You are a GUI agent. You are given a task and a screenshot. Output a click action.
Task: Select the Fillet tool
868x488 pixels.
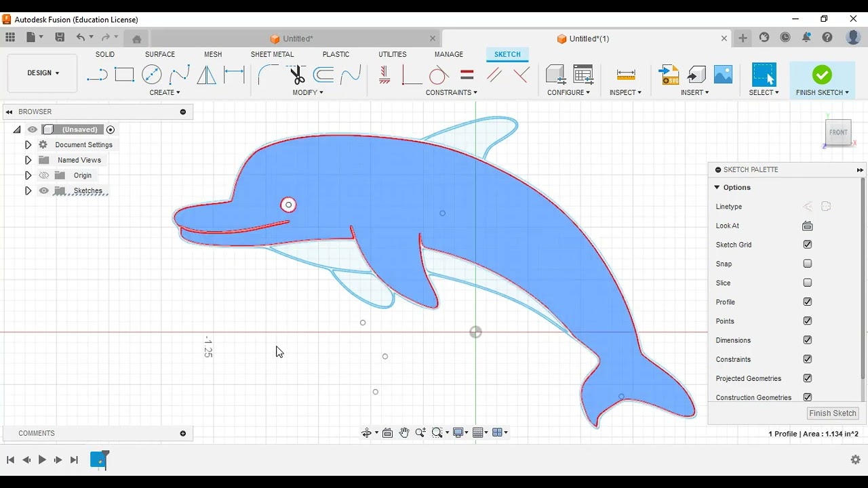(268, 75)
